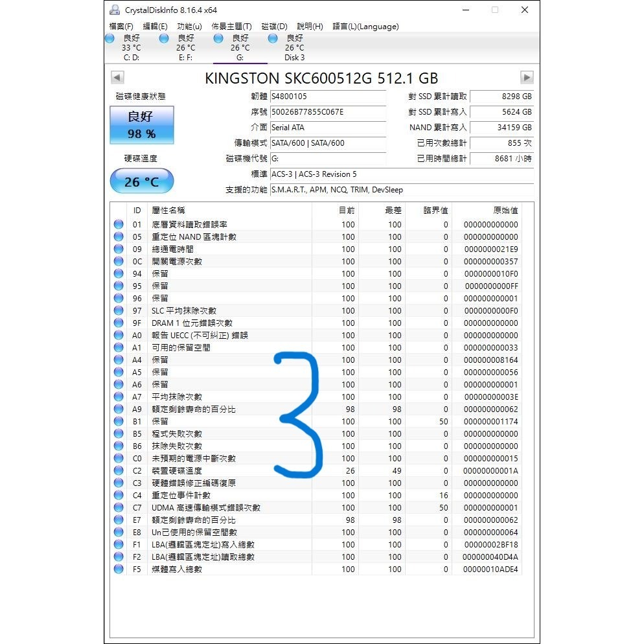This screenshot has height=644, width=644.
Task: Click status orb for attribute 01
Action: (x=119, y=224)
